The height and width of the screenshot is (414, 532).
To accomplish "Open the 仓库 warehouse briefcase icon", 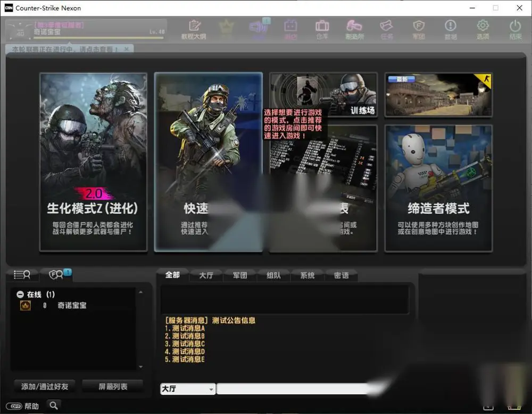I will coord(322,30).
